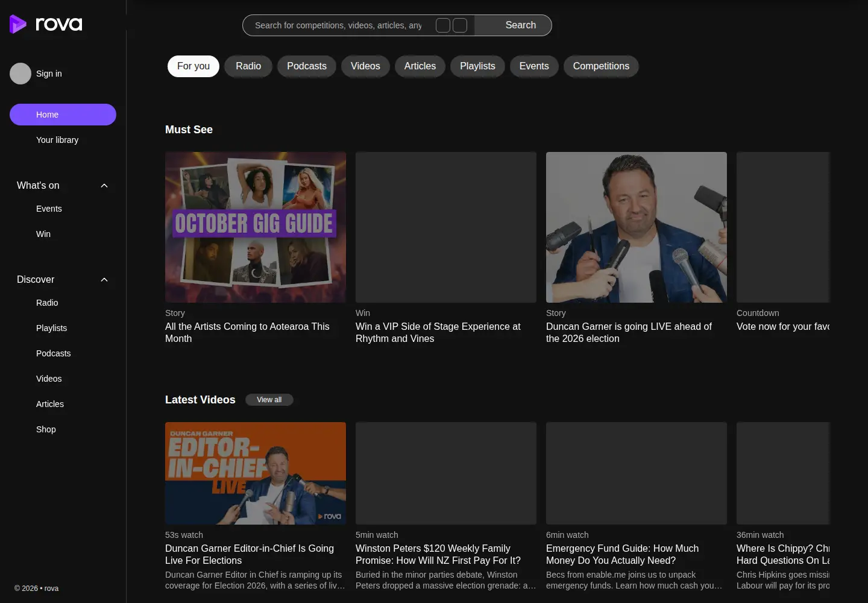Switch to the Radio tab
The height and width of the screenshot is (603, 868).
coord(248,66)
